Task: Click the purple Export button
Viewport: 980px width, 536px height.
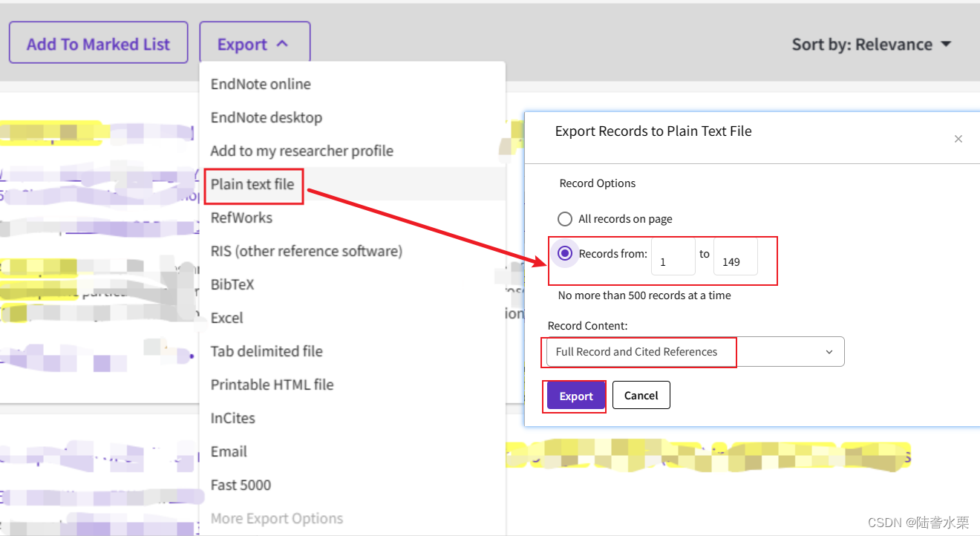Action: click(x=576, y=396)
